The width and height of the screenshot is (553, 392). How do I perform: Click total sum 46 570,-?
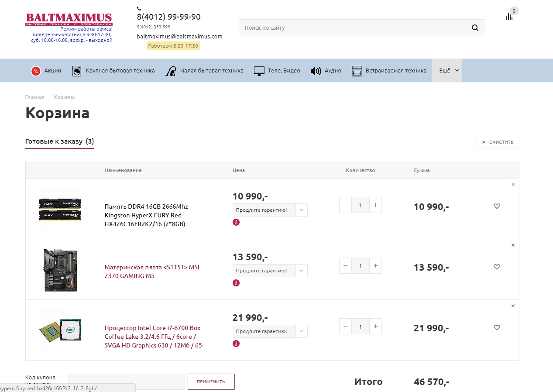(x=431, y=382)
